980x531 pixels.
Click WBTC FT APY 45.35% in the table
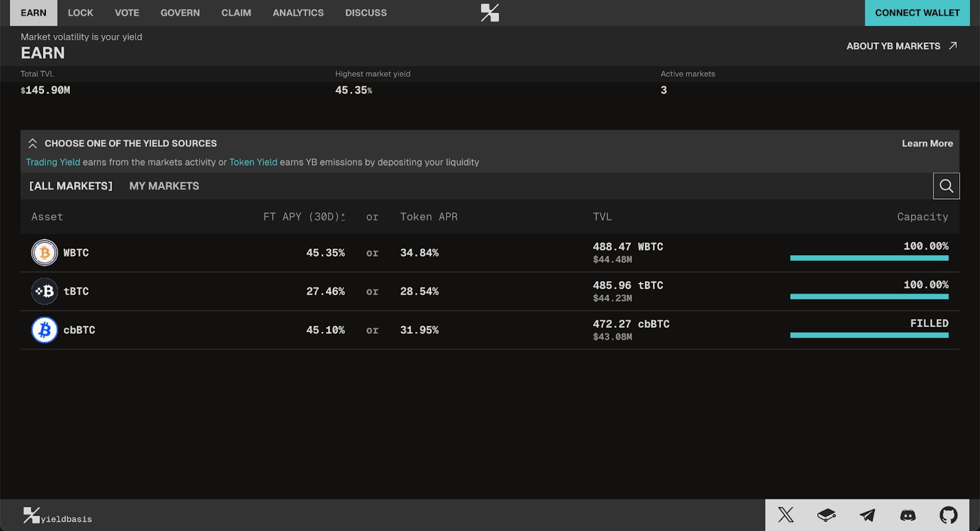click(x=325, y=253)
